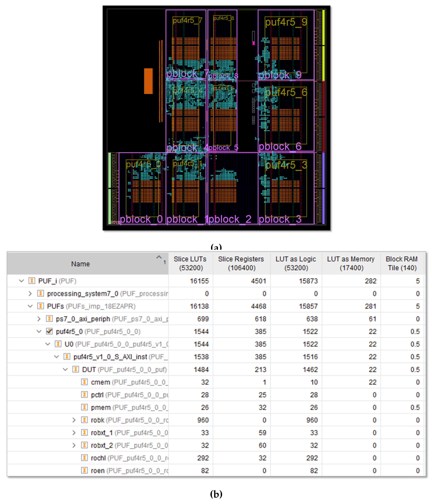Click the module icon beside pmem

tap(84, 407)
